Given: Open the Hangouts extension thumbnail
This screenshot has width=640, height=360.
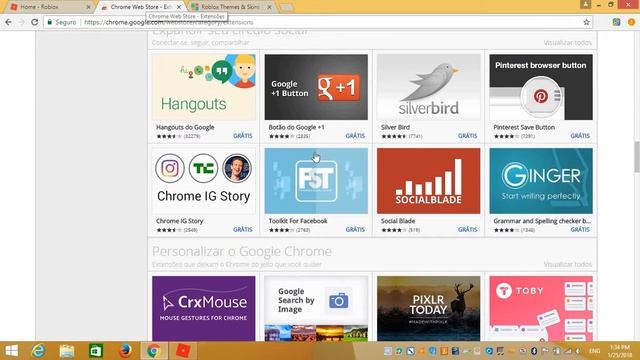Looking at the screenshot, I should pos(204,87).
